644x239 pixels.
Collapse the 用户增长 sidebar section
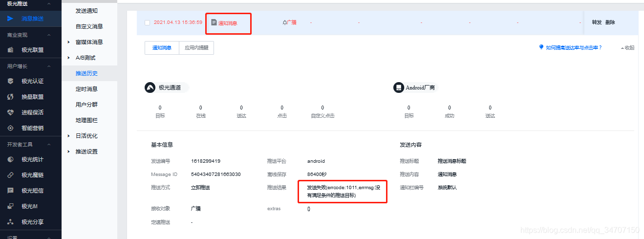click(48, 66)
